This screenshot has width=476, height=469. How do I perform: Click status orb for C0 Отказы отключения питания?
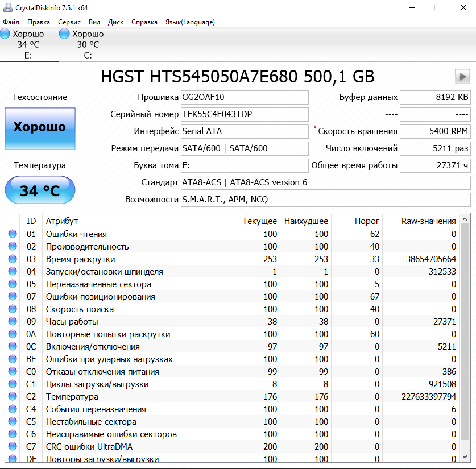(13, 371)
